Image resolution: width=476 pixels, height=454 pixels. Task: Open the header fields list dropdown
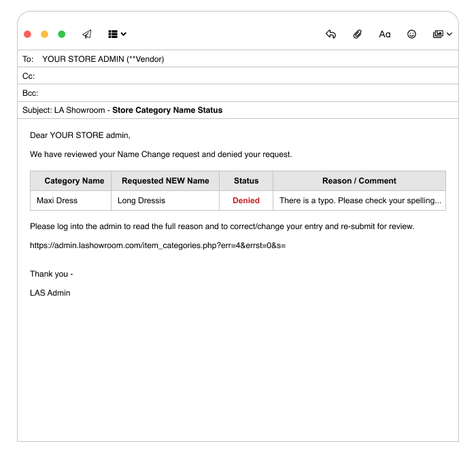click(117, 34)
